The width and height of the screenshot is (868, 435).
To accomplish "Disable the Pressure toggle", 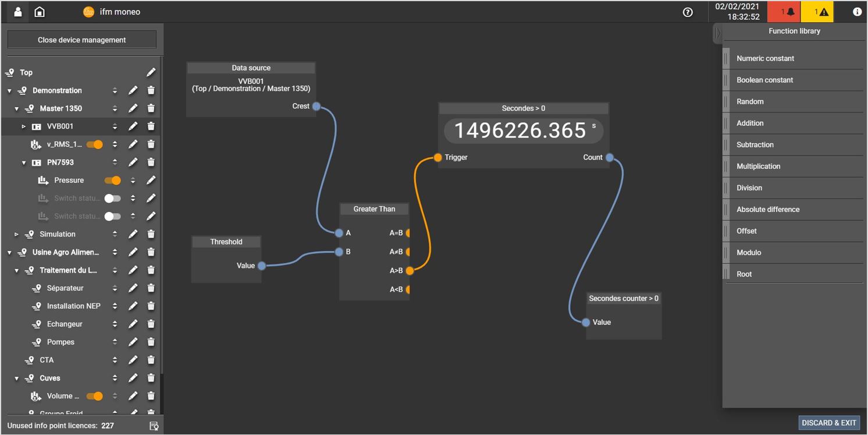I will click(x=112, y=181).
